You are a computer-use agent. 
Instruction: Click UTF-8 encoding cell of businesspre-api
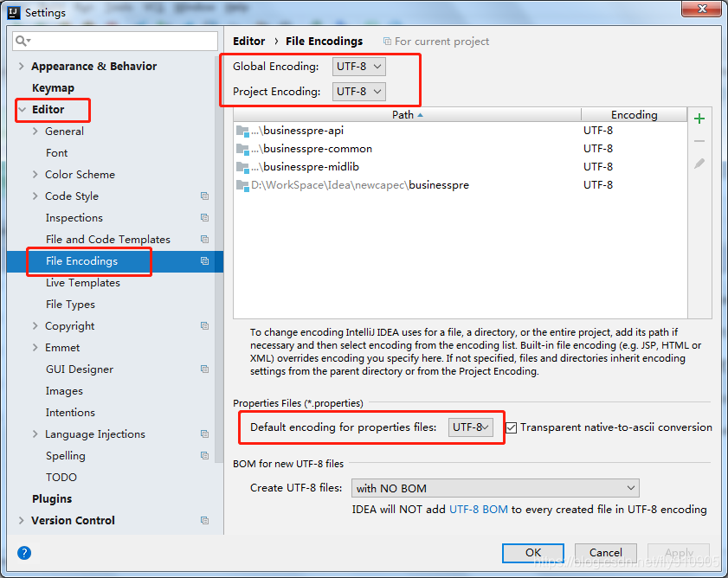598,131
